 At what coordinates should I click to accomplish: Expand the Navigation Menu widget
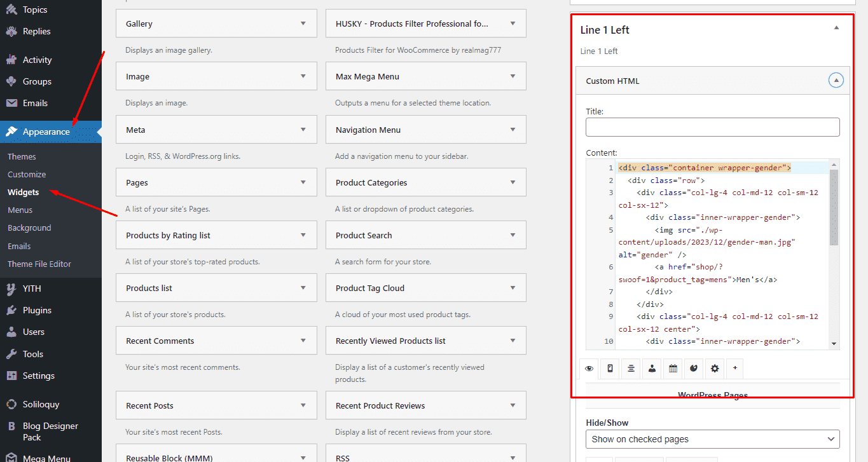513,130
